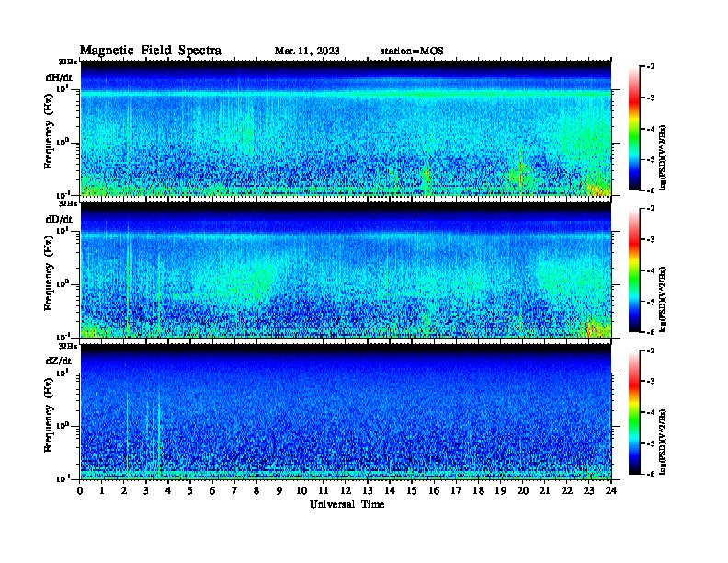This screenshot has width=728, height=563.
Task: Click the 10^0 frequency tick of dD/dt panel
Action: tap(62, 283)
